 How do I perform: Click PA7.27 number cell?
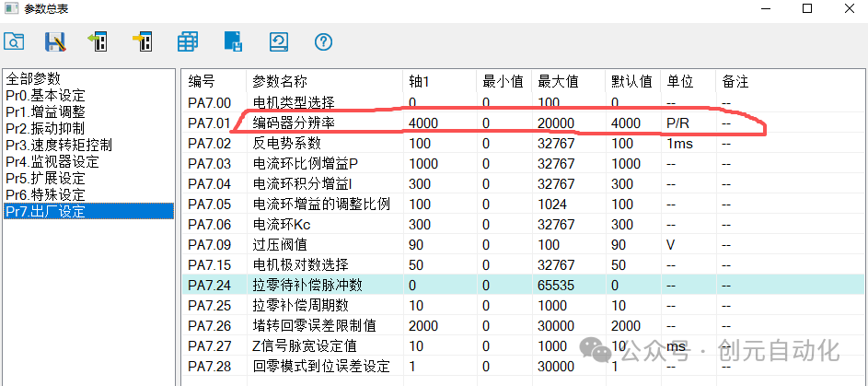pos(209,346)
